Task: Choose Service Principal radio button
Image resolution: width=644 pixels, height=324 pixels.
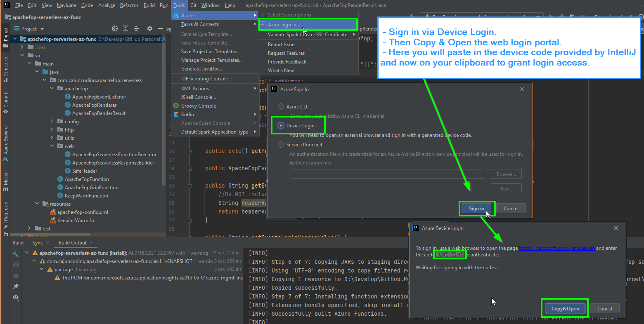Action: tap(281, 145)
